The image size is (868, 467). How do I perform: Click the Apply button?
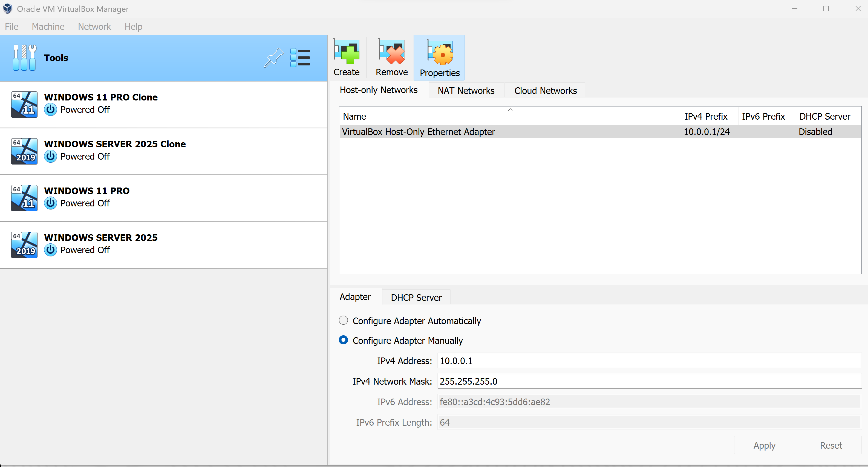764,445
